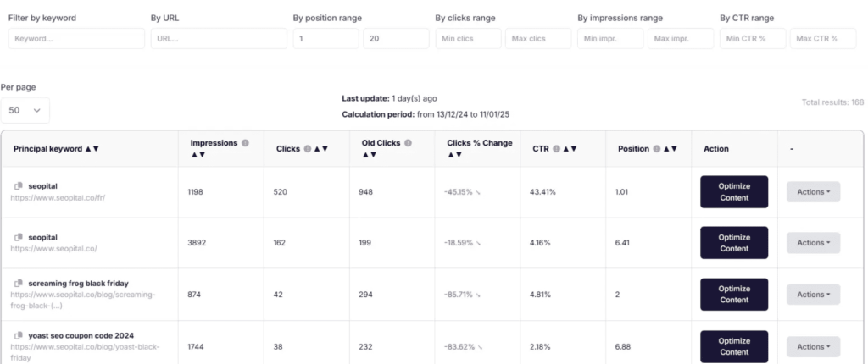Image resolution: width=868 pixels, height=364 pixels.
Task: Focus the Filter by keyword field
Action: [x=76, y=38]
